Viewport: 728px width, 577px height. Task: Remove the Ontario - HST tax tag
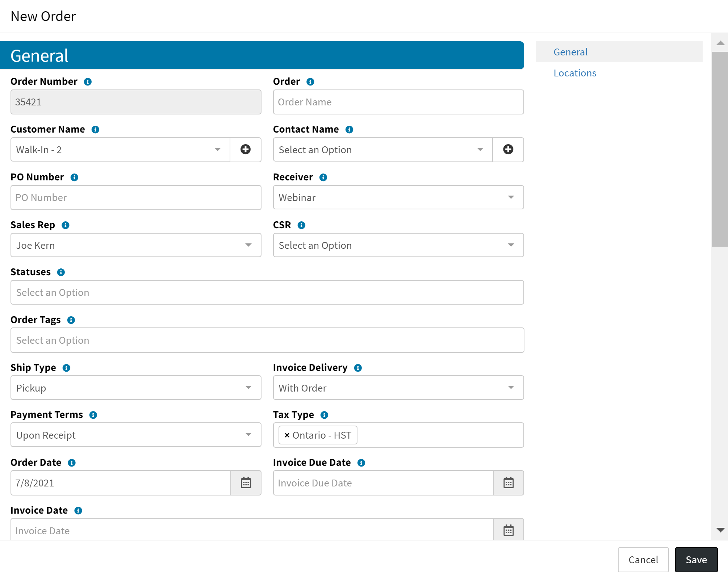[287, 435]
